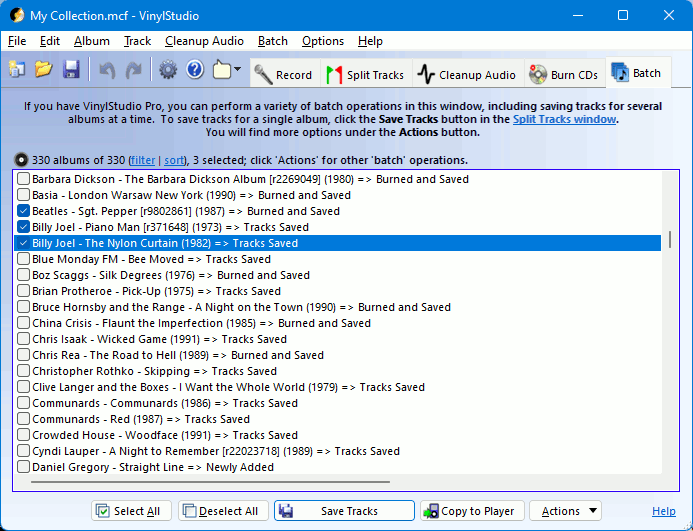Viewport: 693px width, 531px height.
Task: Uncheck Beatles - Sgt. Pepper checkbox
Action: pos(23,211)
